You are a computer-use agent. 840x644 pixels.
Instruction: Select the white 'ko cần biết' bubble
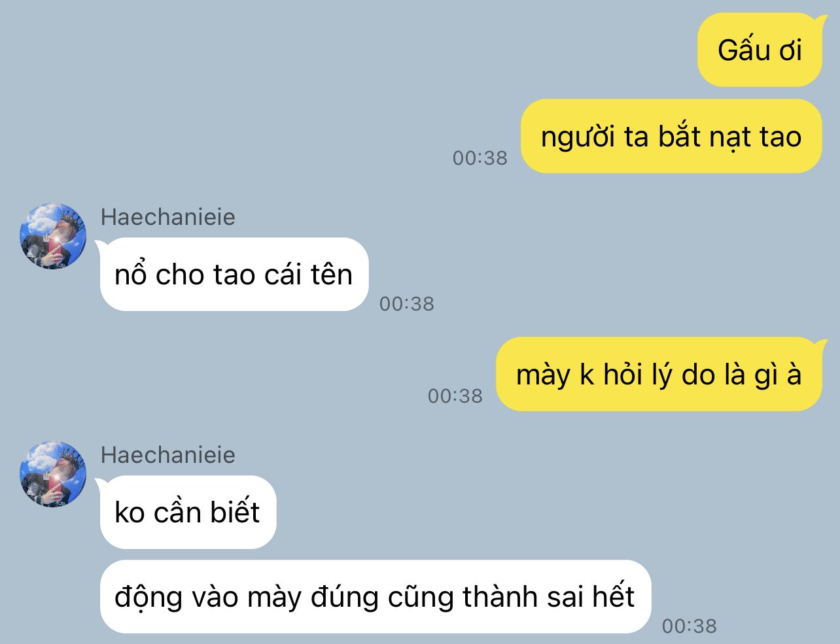[x=188, y=512]
